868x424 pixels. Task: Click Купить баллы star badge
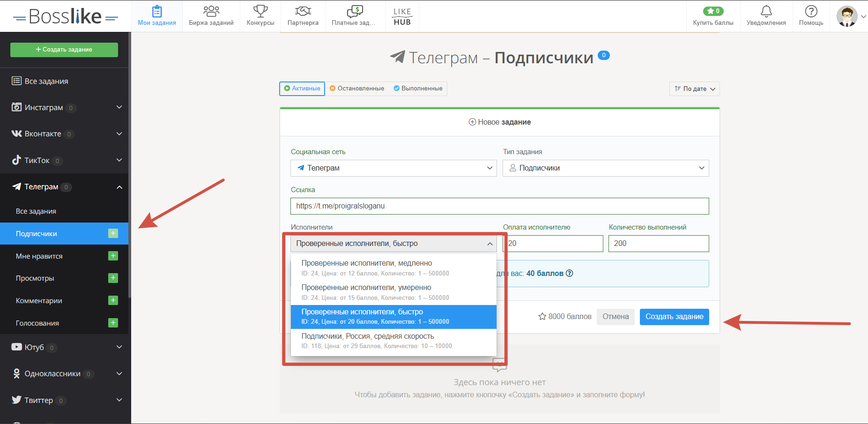[x=713, y=11]
